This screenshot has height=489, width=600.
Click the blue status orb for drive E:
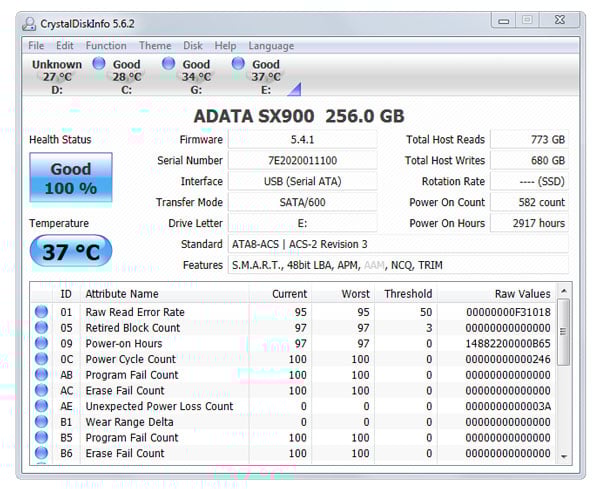click(238, 63)
